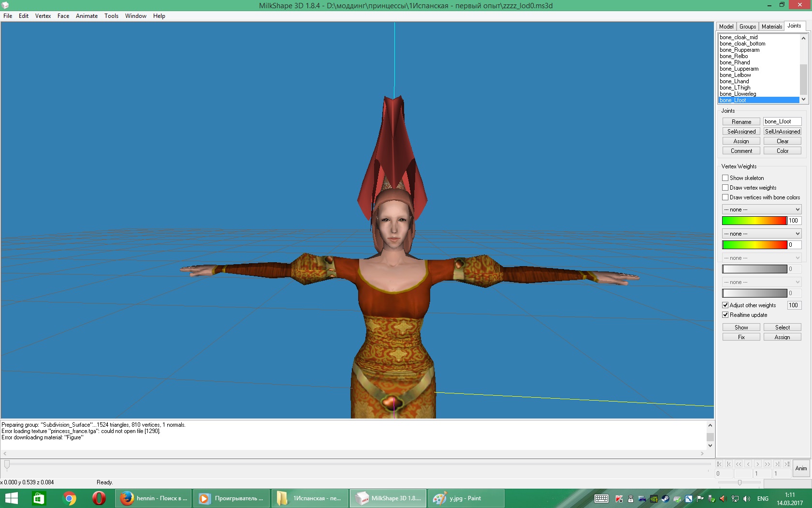
Task: Click the first weight gradient bar
Action: click(x=754, y=221)
